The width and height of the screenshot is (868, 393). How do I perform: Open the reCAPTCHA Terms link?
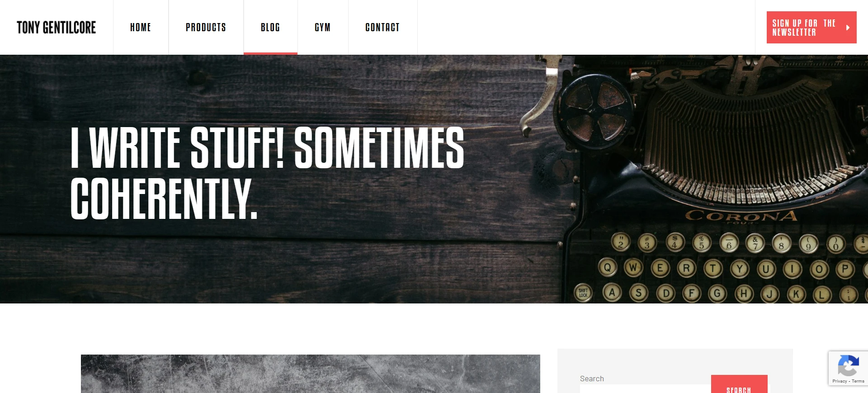pos(858,381)
